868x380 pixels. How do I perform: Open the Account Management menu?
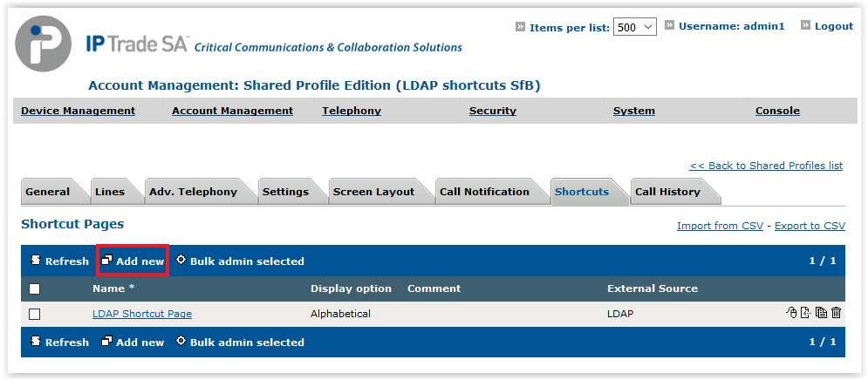coord(233,111)
